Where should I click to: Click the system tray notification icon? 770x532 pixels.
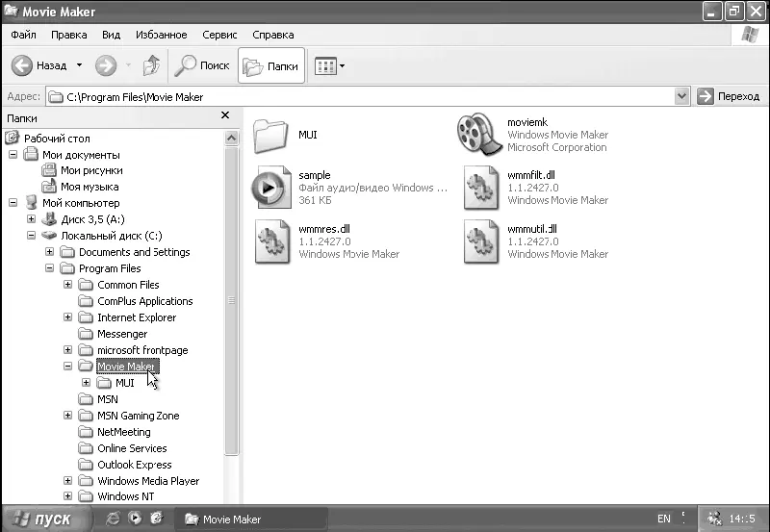pyautogui.click(x=714, y=519)
